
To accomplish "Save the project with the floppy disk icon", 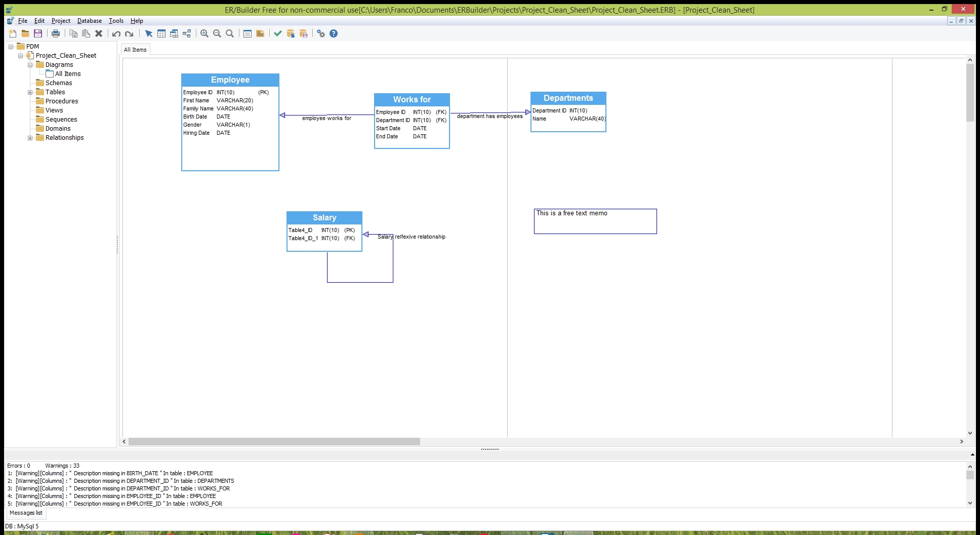I will coord(38,33).
